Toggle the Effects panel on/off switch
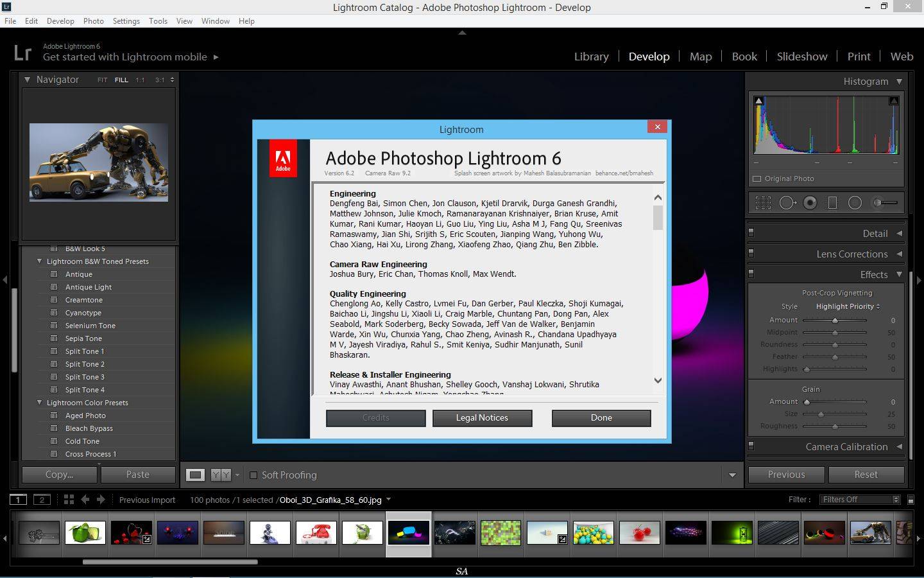This screenshot has height=578, width=924. 751,274
